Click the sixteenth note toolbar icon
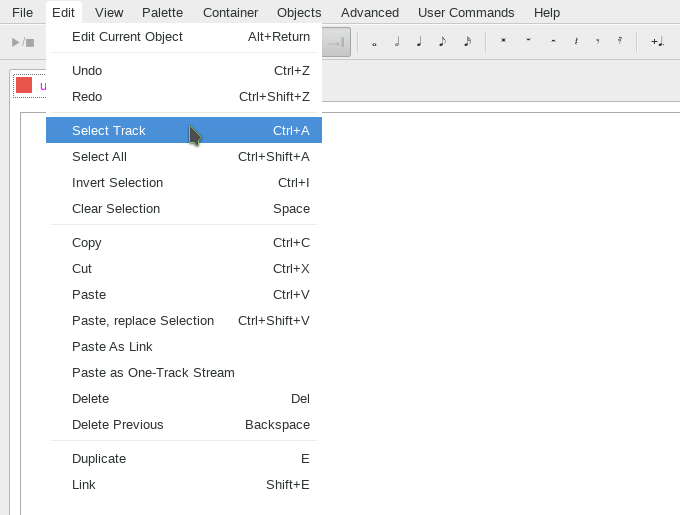The width and height of the screenshot is (680, 515). click(467, 42)
